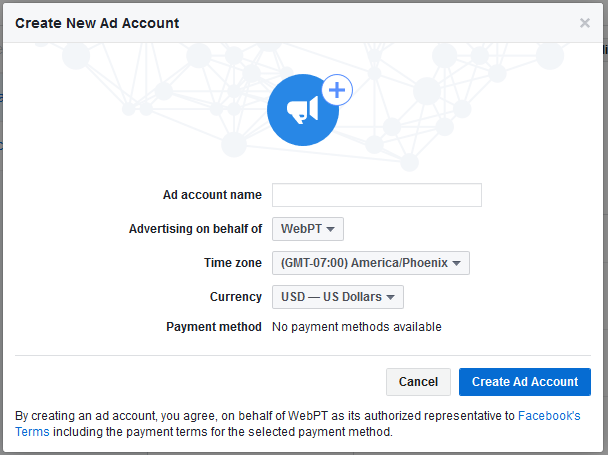Viewport: 608px width, 455px height.
Task: Click the 'Currency' label
Action: (236, 297)
